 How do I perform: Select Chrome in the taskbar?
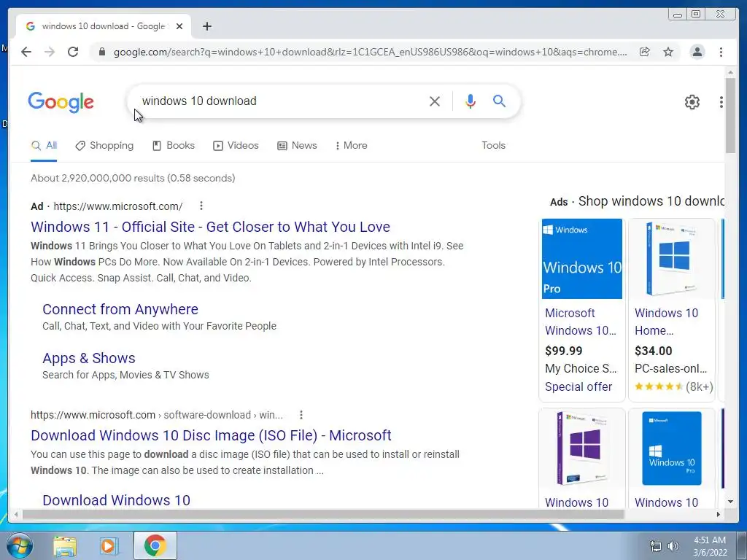(155, 545)
